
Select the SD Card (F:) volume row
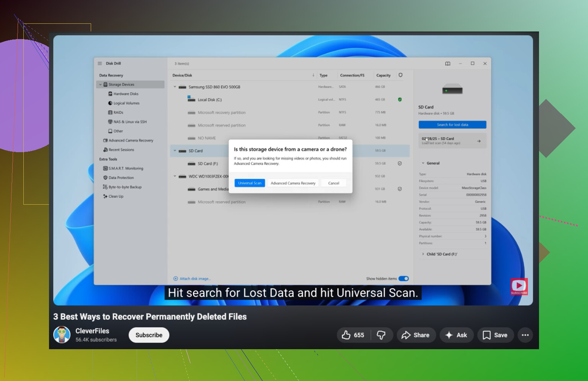(x=290, y=164)
